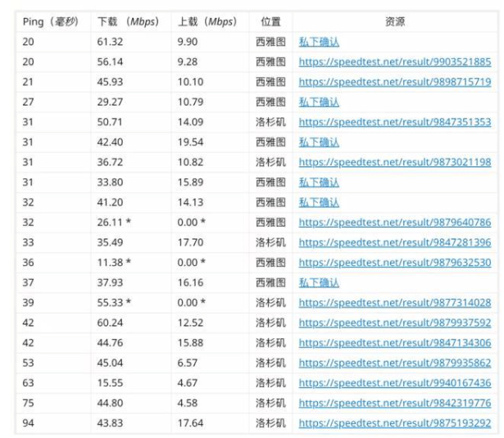Viewport: 504px width, 438px height.
Task: Open speedtest result link ending 9879632530
Action: (x=395, y=263)
